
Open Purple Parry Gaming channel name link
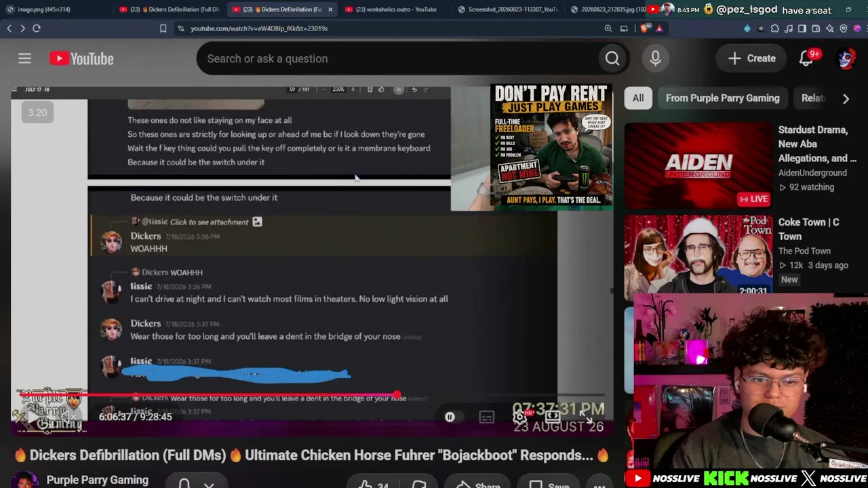(98, 480)
